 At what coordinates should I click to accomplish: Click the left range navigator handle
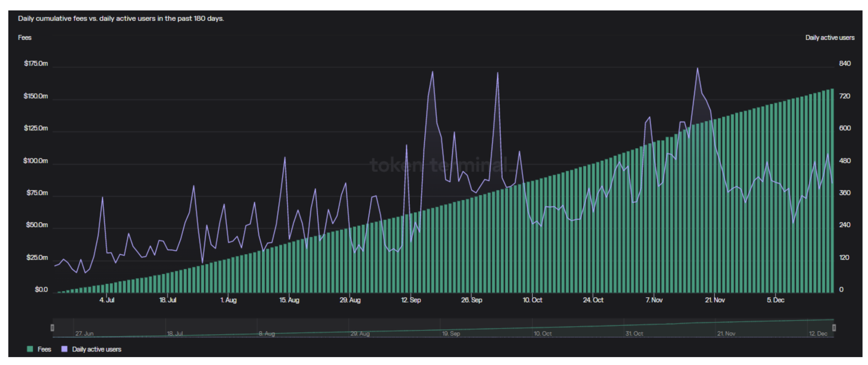coord(52,328)
